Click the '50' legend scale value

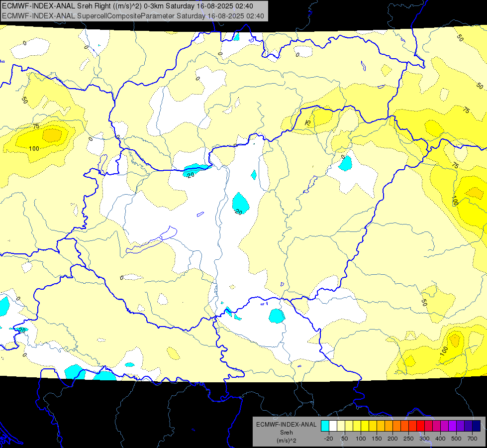pyautogui.click(x=345, y=439)
